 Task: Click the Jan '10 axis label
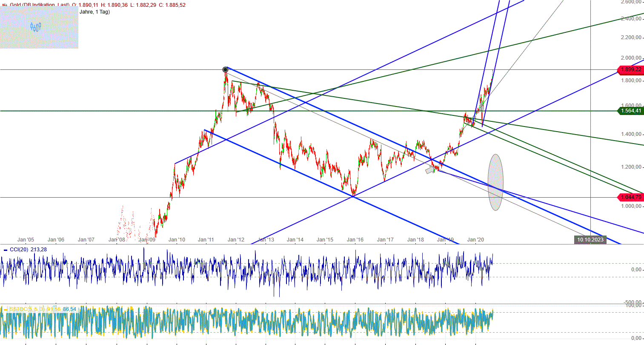tap(177, 240)
